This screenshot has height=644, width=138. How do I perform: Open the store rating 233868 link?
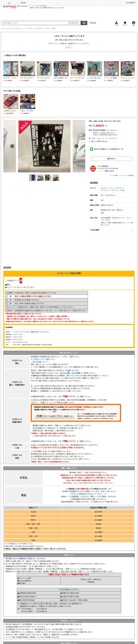pyautogui.click(x=111, y=171)
